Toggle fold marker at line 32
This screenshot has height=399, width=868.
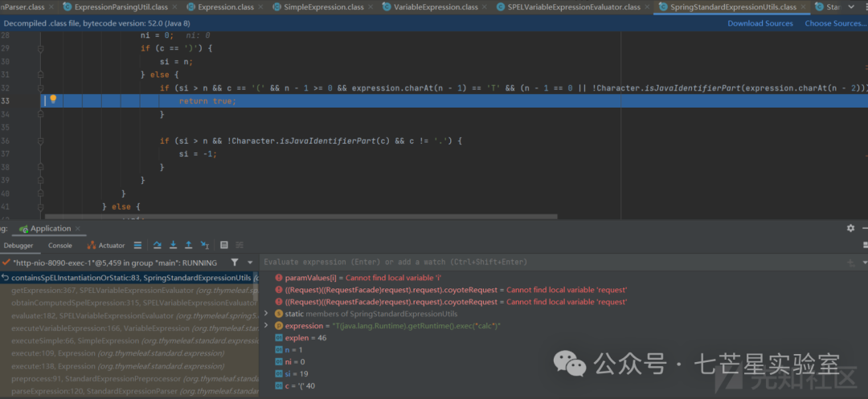pos(40,88)
